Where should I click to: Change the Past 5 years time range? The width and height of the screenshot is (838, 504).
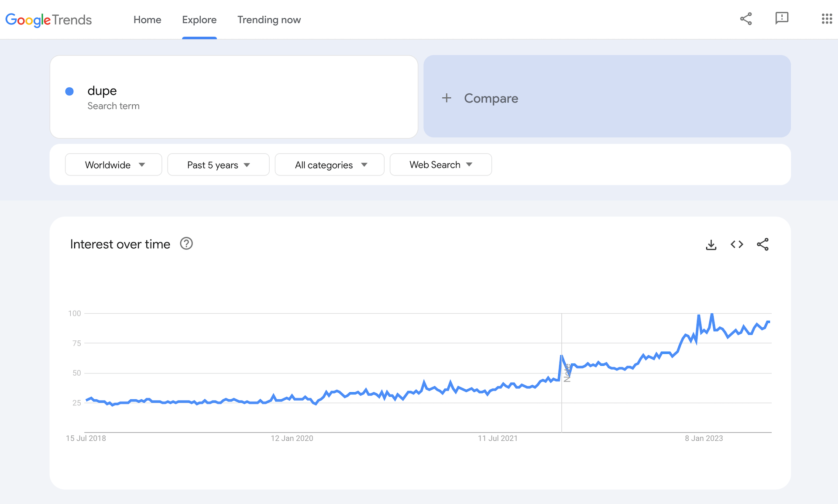point(218,165)
